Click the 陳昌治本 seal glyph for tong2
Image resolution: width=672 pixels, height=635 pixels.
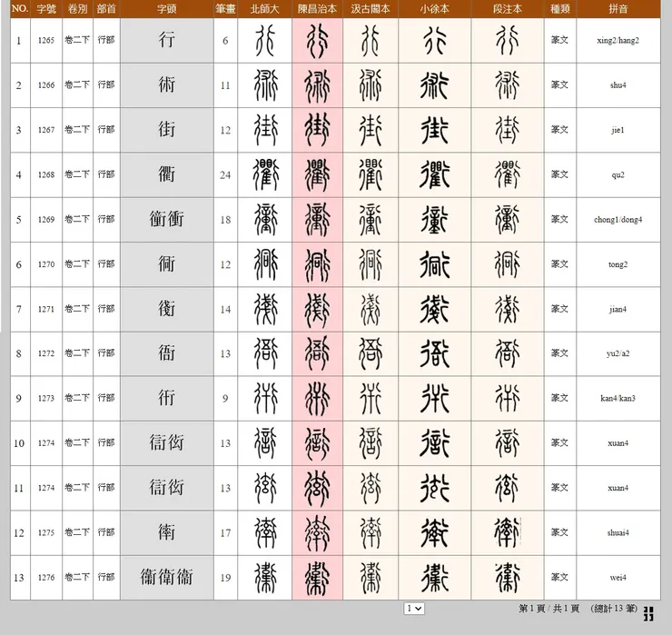317,264
